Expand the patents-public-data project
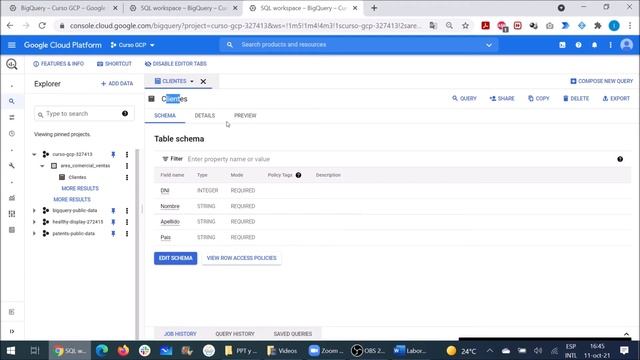Image resolution: width=640 pixels, height=360 pixels. tap(34, 233)
